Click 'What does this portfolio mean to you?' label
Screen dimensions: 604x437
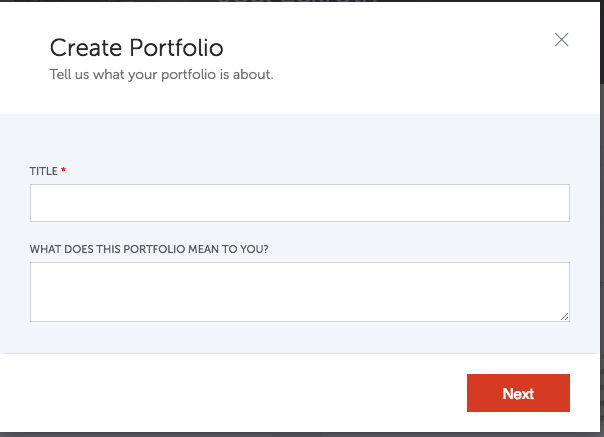pos(149,249)
